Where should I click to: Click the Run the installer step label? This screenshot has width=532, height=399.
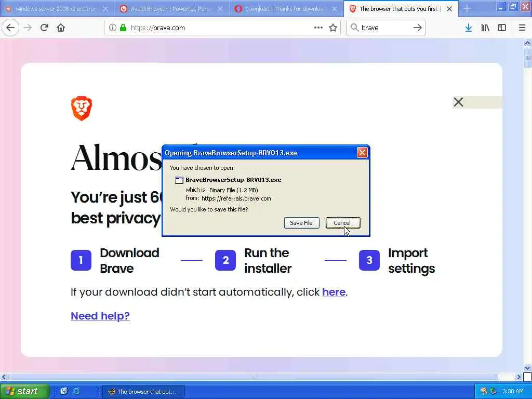coord(268,261)
